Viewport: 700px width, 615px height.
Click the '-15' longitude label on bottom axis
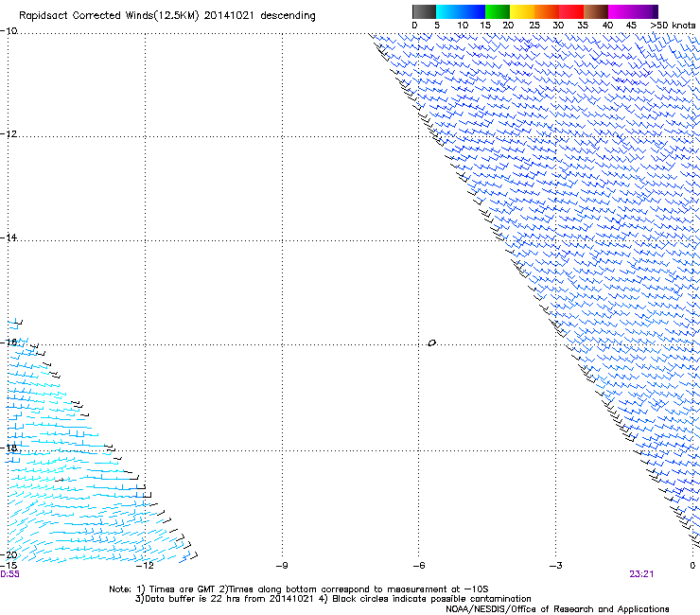pyautogui.click(x=9, y=566)
